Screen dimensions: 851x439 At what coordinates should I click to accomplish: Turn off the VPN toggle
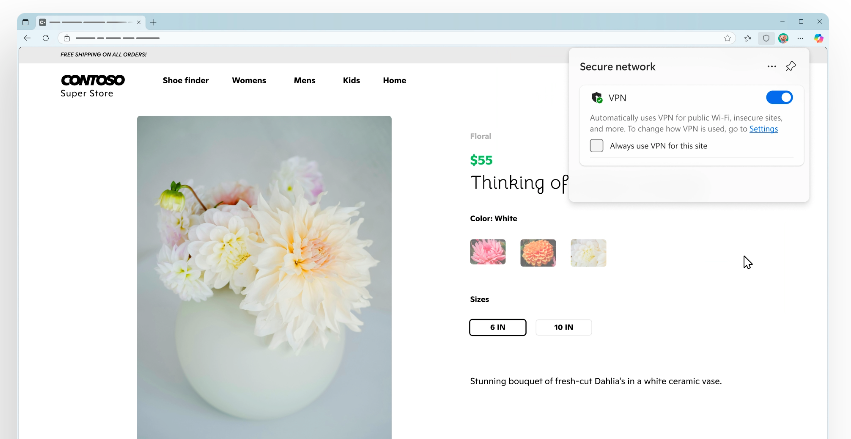pyautogui.click(x=779, y=97)
